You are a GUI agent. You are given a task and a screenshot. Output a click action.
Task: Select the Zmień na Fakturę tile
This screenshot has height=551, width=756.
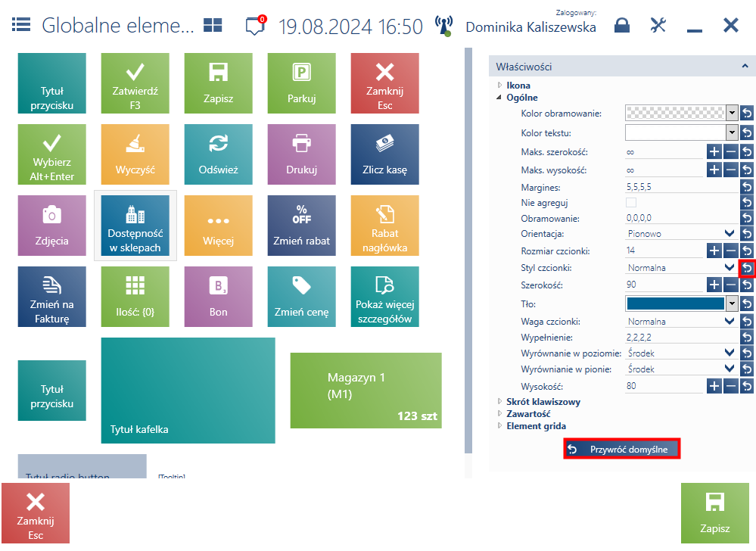tap(52, 297)
